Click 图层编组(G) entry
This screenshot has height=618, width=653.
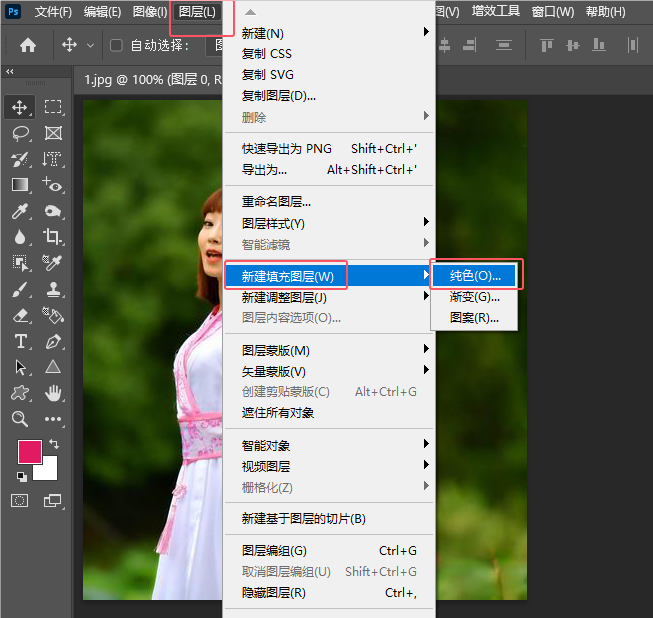pos(329,551)
